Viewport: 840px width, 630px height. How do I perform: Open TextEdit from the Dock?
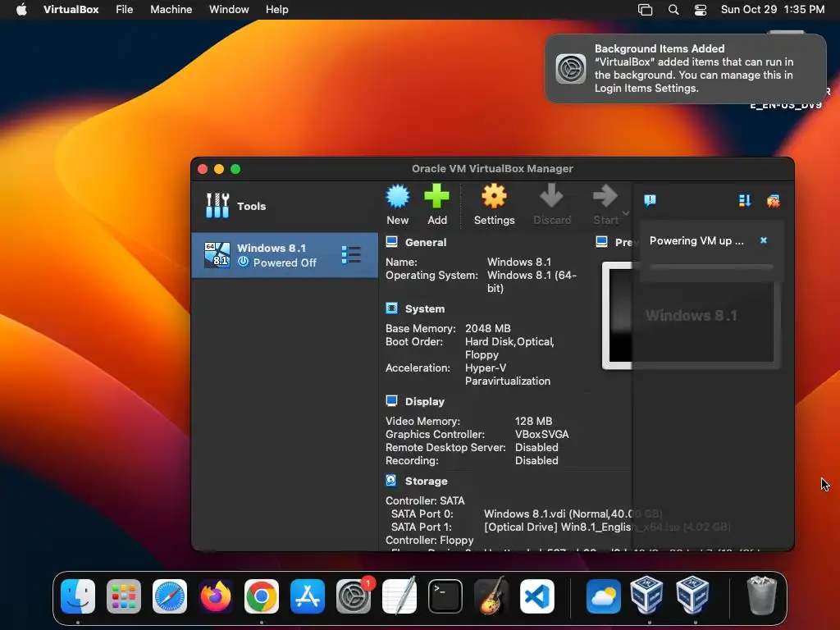point(399,596)
